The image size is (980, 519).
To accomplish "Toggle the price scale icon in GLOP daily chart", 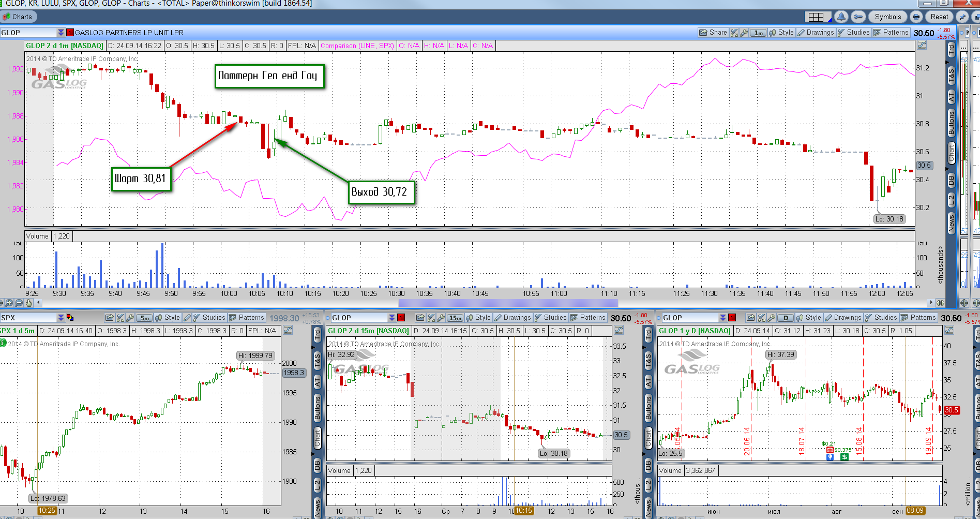I will 949,330.
